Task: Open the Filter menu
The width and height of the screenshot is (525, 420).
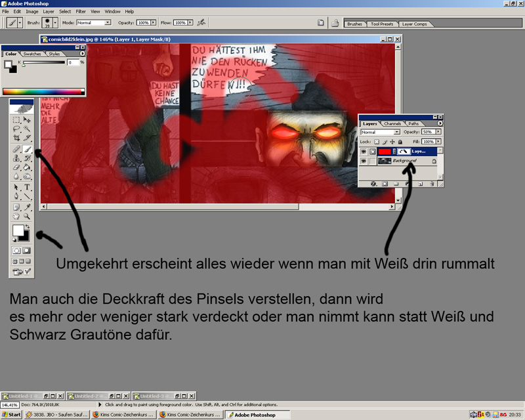Action: [81, 11]
